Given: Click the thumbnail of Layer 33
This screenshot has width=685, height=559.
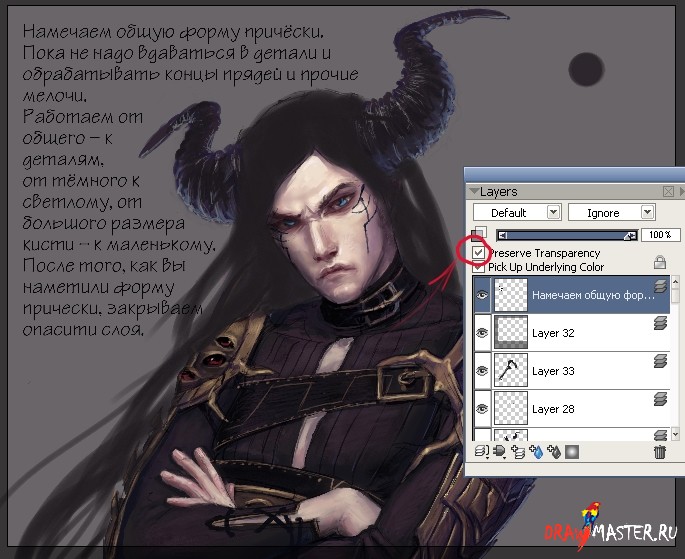Looking at the screenshot, I should [x=511, y=370].
